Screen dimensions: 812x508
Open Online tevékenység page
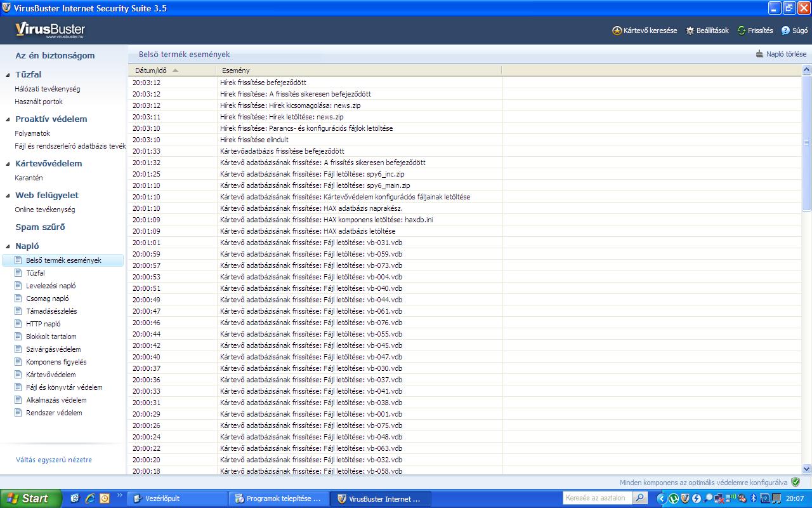tap(45, 210)
